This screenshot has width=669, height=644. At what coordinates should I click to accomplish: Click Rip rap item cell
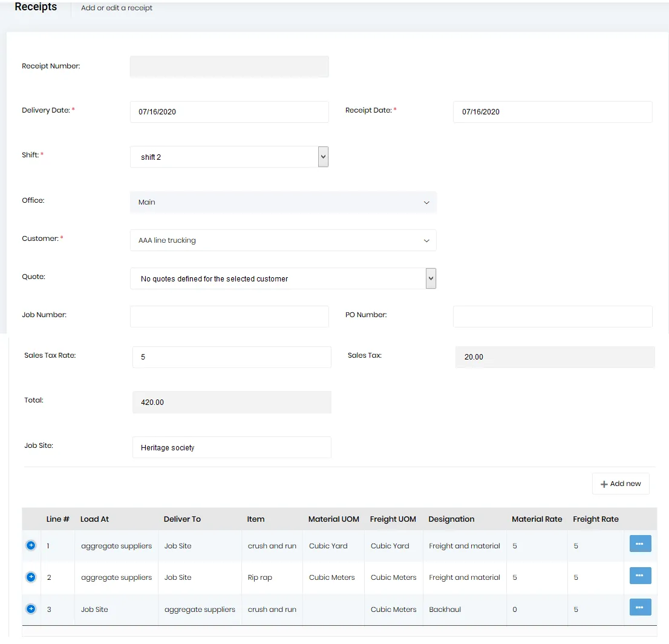(260, 577)
